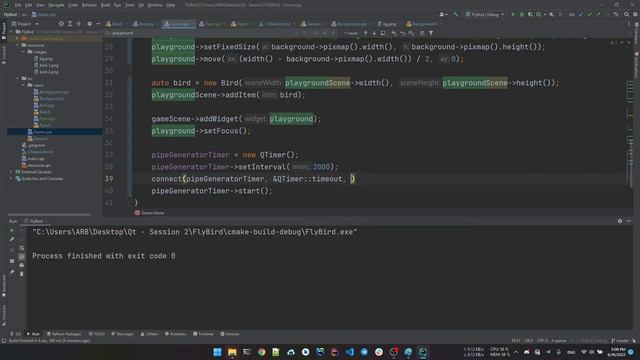Open IDE settings gear in top toolbar

635,14
